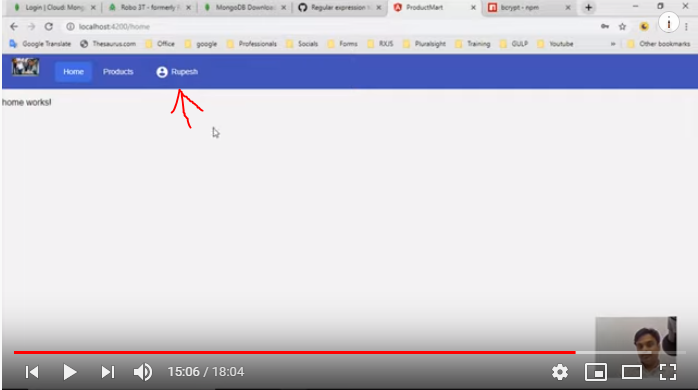Go to the previous video
The image size is (698, 390).
32,372
